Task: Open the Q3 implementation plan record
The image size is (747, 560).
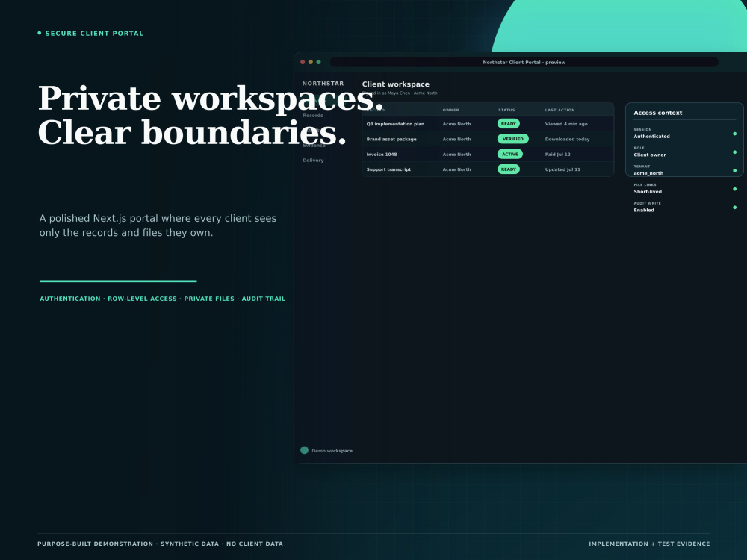Action: point(395,124)
